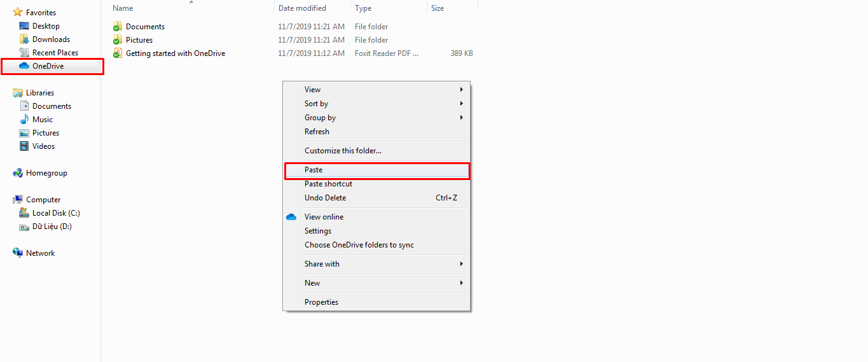
Task: Select Customize this folder... menu entry
Action: pos(376,151)
